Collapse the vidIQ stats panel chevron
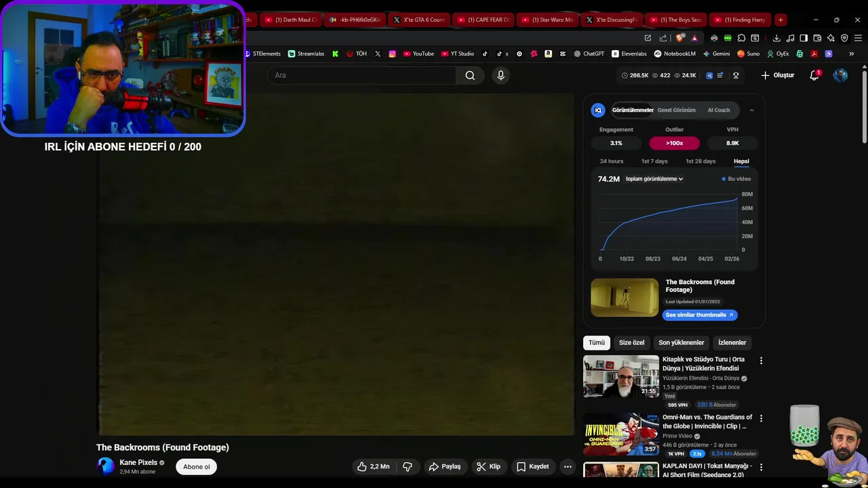868x488 pixels. tap(751, 110)
